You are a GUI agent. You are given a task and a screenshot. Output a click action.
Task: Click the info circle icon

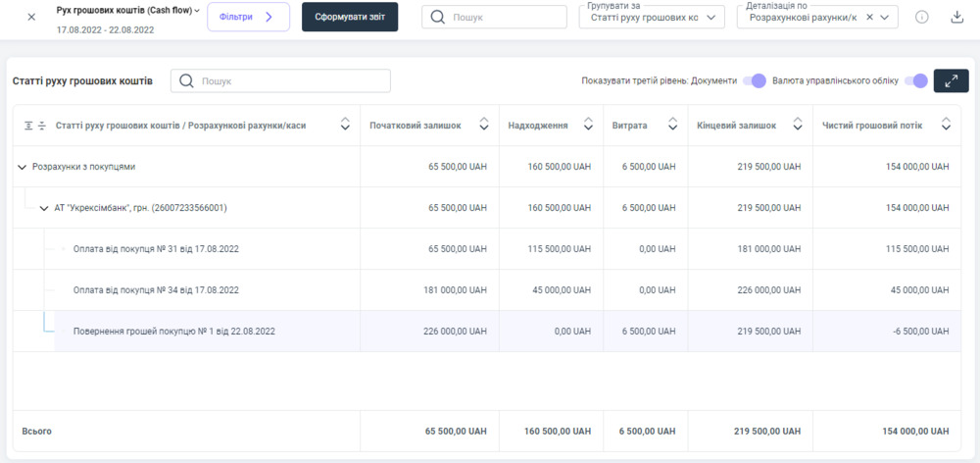(x=921, y=18)
